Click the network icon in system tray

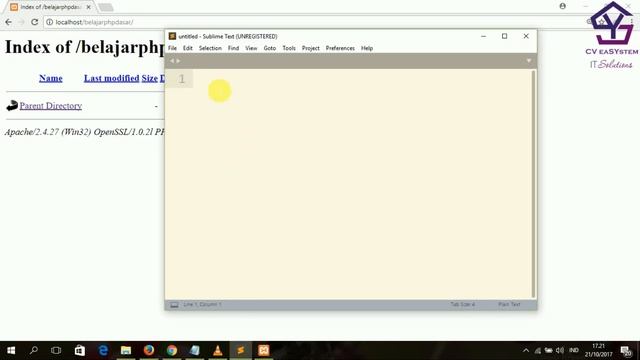(538, 351)
